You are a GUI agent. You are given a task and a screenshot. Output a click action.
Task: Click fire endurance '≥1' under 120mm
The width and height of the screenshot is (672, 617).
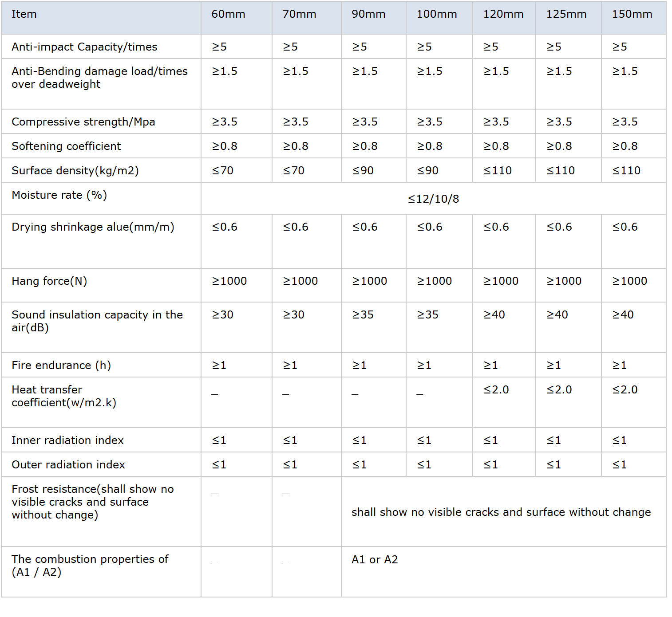490,365
